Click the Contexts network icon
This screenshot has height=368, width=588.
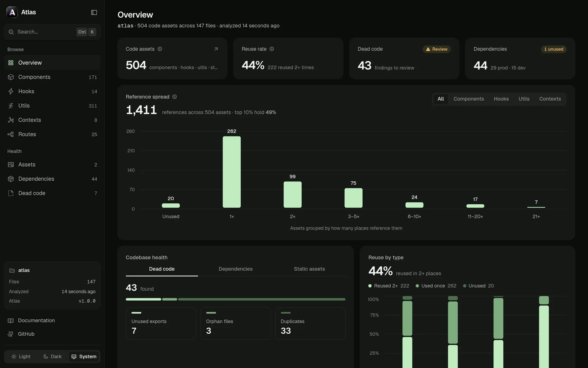(11, 120)
